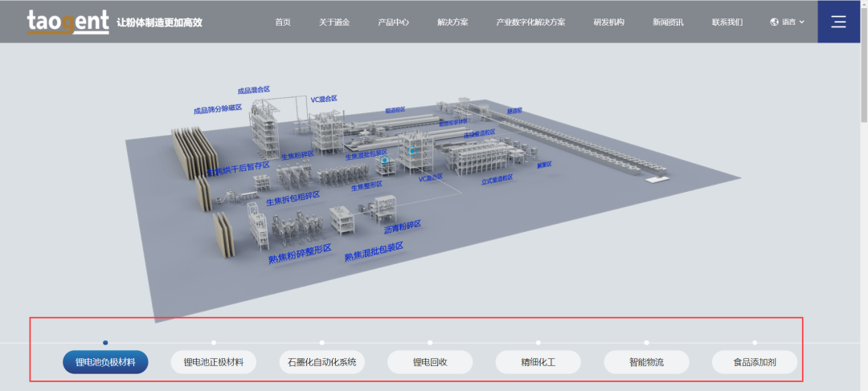Switch to 精细化工 tab
Viewport: 868px width, 391px height.
(x=538, y=362)
